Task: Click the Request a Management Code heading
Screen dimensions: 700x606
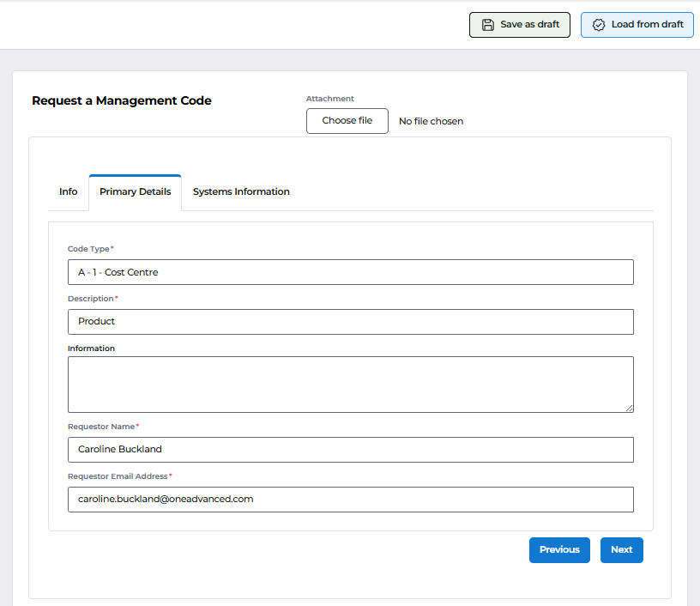Action: pyautogui.click(x=122, y=100)
